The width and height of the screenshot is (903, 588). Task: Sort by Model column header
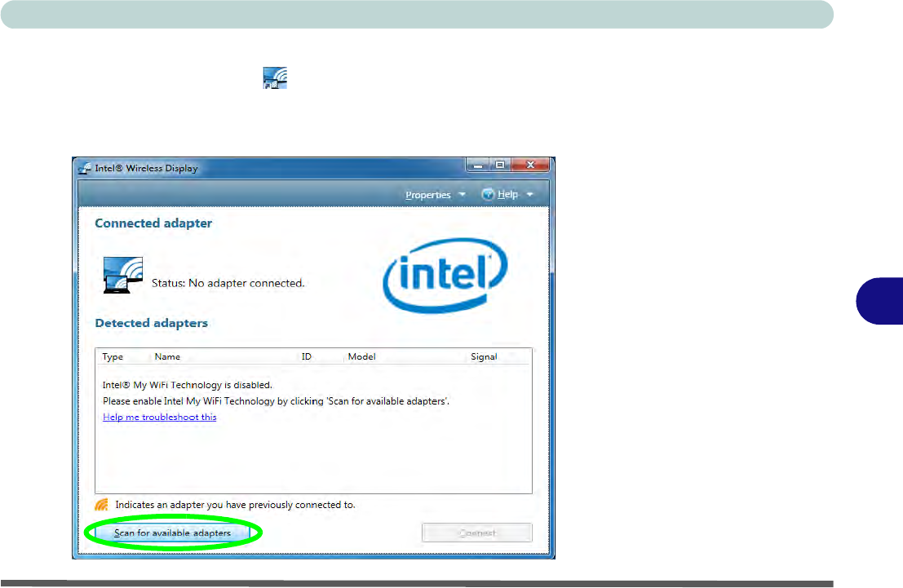point(361,356)
